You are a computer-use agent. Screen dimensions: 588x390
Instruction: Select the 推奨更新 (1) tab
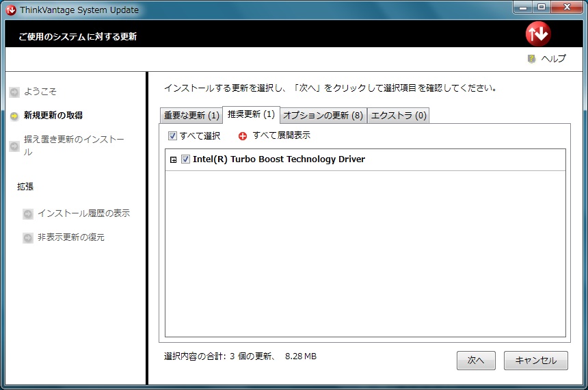click(x=251, y=114)
